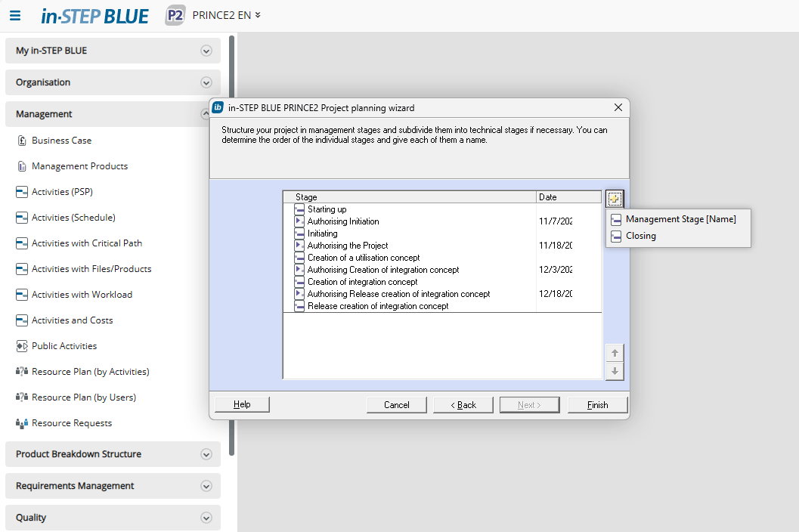Choose Management Stage [Name] menu entry
Image resolution: width=799 pixels, height=532 pixels.
pyautogui.click(x=680, y=219)
